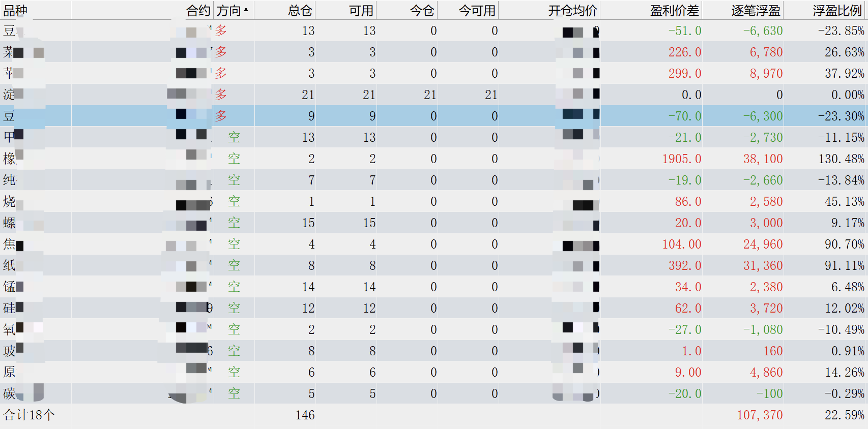Sort by 逐笔浮盈 column header
Image resolution: width=868 pixels, height=429 pixels.
pos(756,10)
